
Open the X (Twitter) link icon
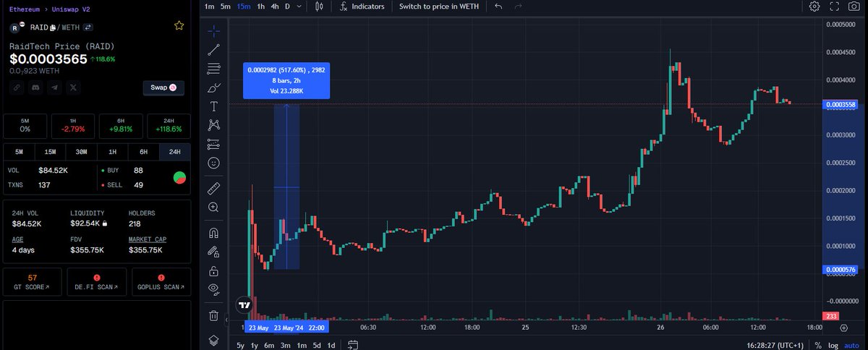click(72, 87)
